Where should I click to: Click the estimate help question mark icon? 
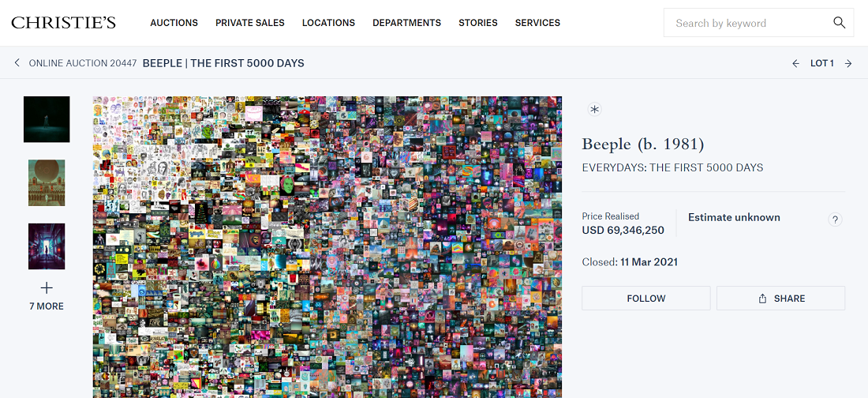[835, 220]
